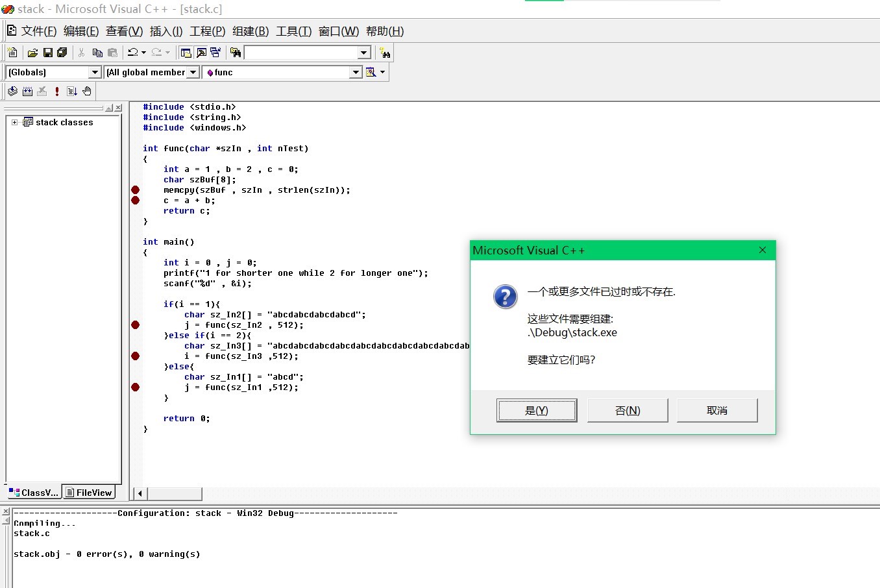Open the Window List toolbar icon

point(215,53)
